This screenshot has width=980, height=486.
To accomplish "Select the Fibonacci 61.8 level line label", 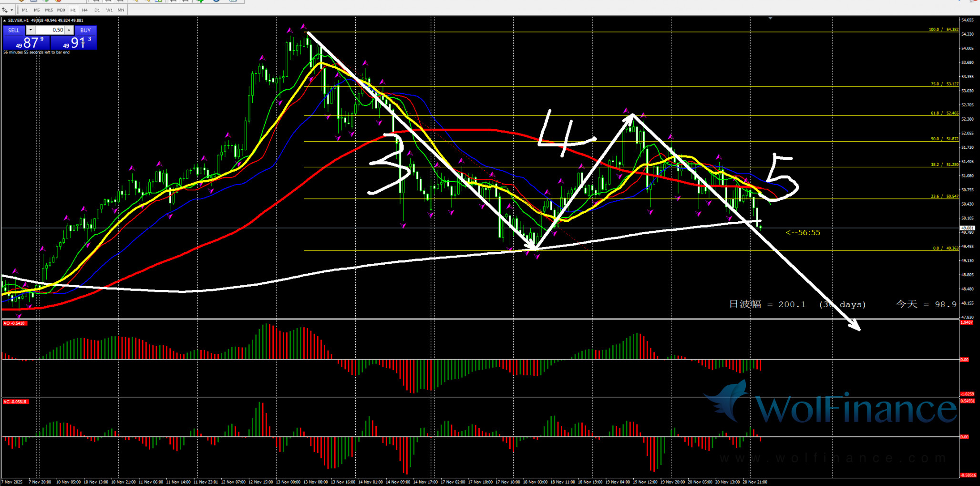I will click(944, 114).
